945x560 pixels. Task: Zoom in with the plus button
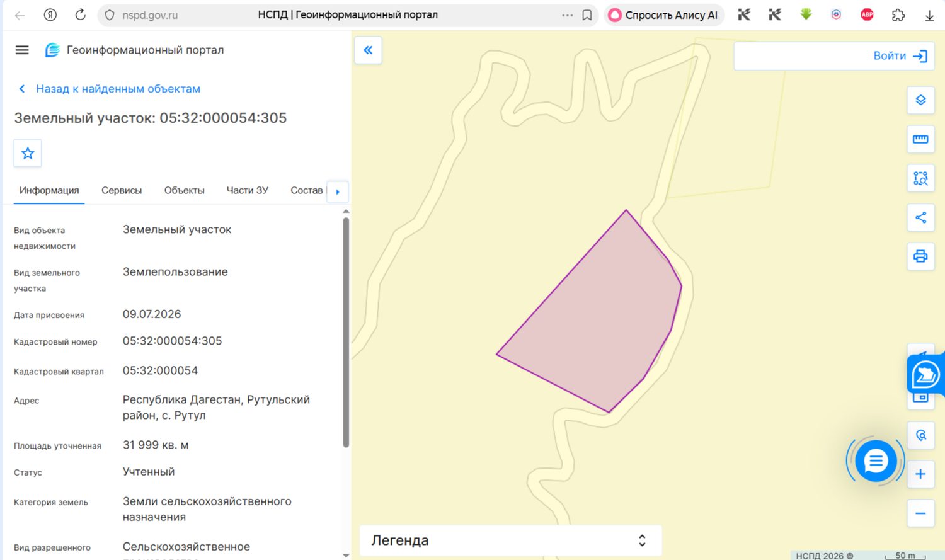(x=920, y=474)
